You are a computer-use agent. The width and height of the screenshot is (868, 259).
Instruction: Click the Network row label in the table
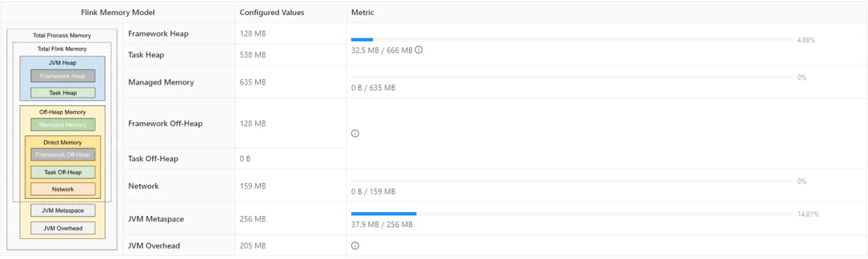tap(144, 186)
